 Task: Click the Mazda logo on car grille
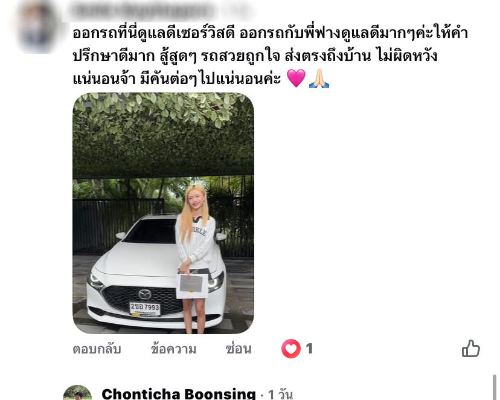[x=145, y=294]
